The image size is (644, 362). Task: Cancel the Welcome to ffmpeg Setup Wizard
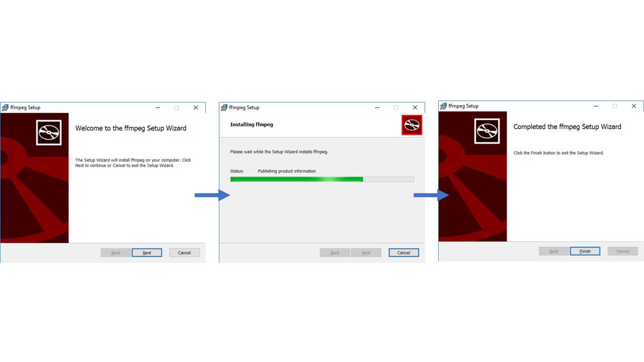point(185,253)
